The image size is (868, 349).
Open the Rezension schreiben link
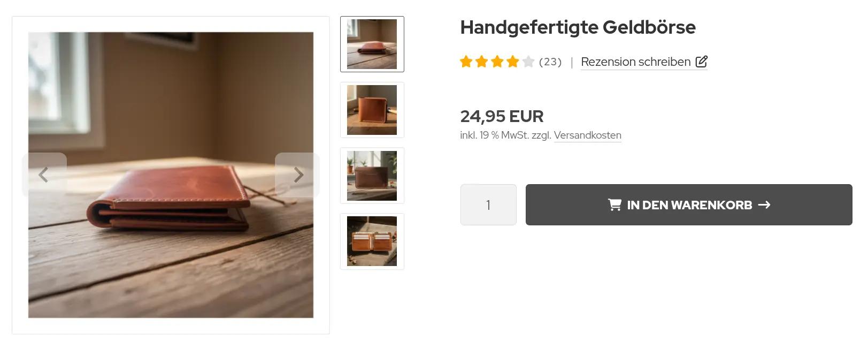(636, 62)
